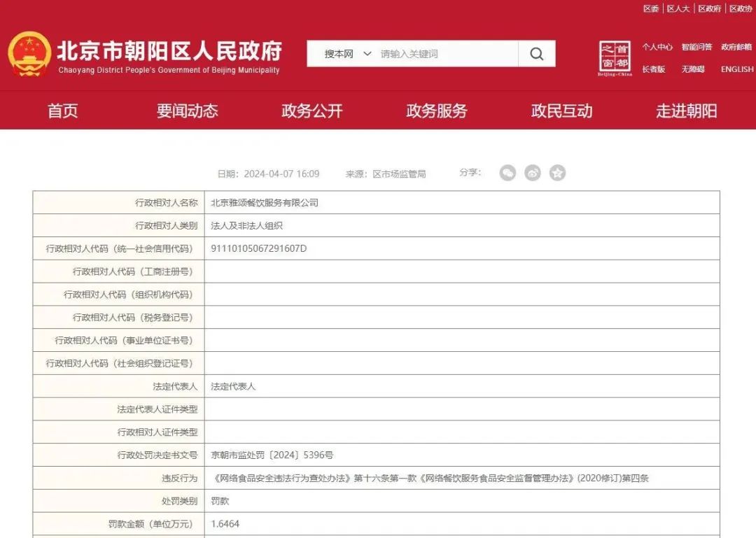Click the 智能问答 link
756x538 pixels.
click(x=696, y=47)
